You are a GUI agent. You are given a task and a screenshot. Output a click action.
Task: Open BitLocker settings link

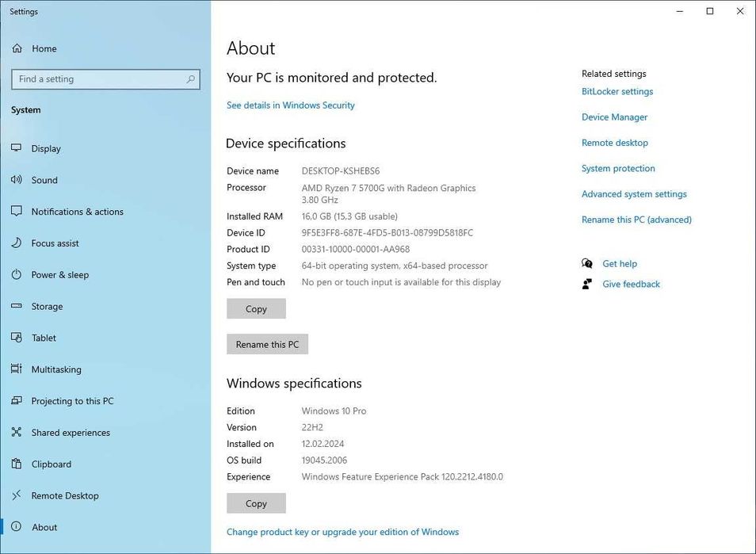pyautogui.click(x=617, y=91)
